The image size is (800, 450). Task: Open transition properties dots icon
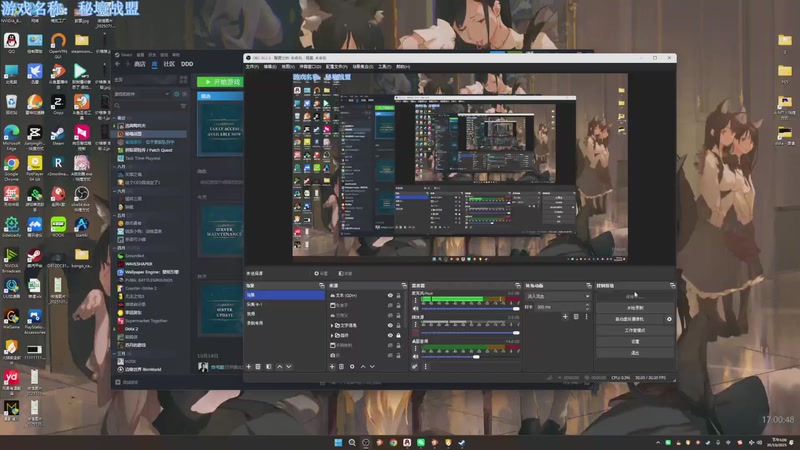pyautogui.click(x=586, y=317)
